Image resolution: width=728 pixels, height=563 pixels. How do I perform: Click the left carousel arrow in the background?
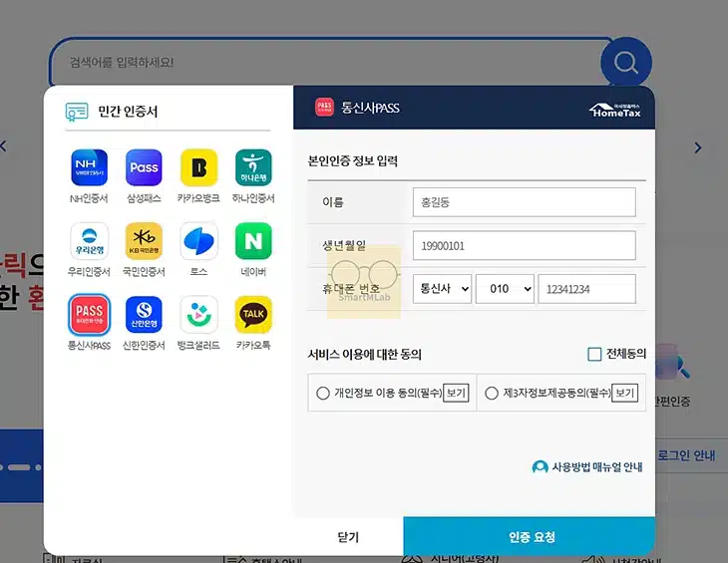(3, 146)
